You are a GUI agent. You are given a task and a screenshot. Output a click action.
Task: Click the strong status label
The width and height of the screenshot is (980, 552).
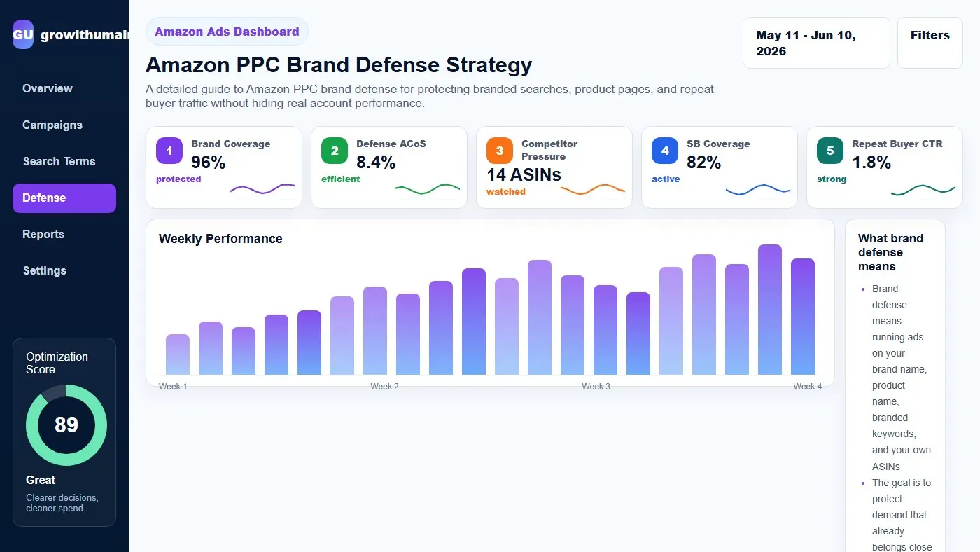point(832,179)
